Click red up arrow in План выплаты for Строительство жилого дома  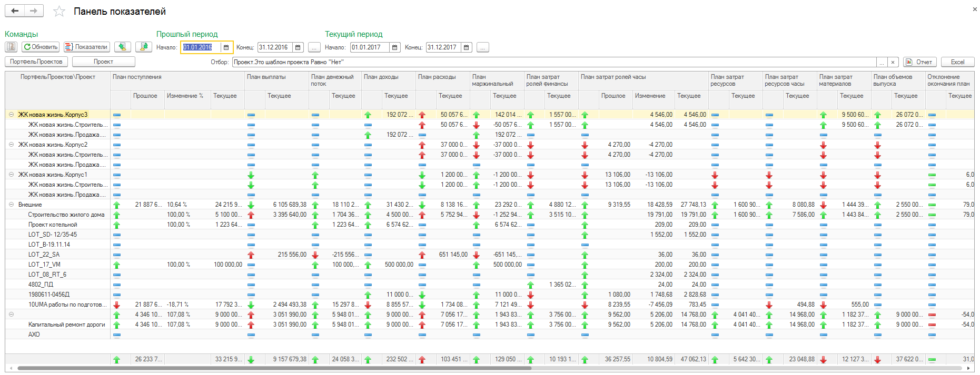251,215
